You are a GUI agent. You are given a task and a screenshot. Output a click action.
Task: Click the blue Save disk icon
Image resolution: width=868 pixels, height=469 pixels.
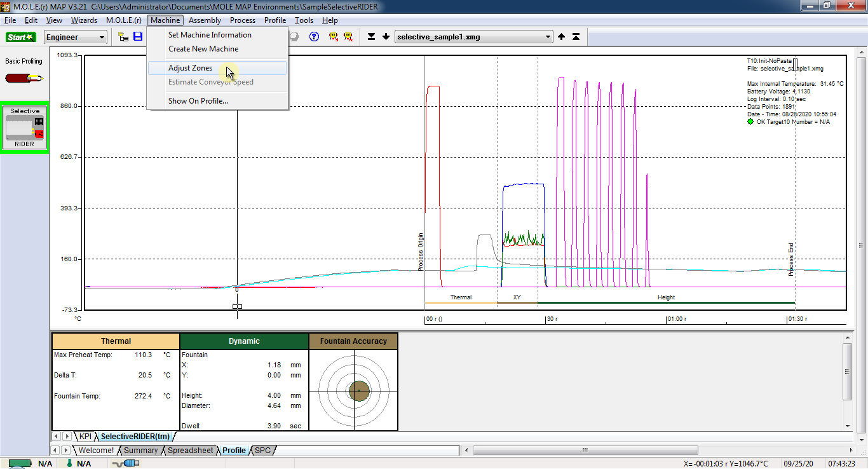(138, 37)
